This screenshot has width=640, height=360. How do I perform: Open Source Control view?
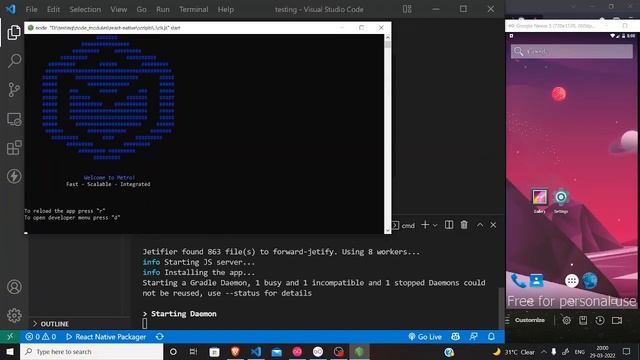(14, 90)
